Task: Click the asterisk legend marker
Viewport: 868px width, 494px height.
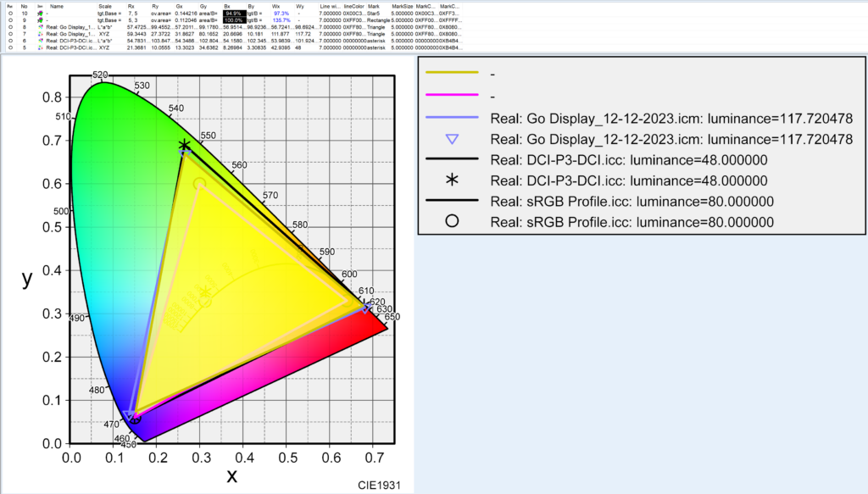Action: click(x=453, y=180)
